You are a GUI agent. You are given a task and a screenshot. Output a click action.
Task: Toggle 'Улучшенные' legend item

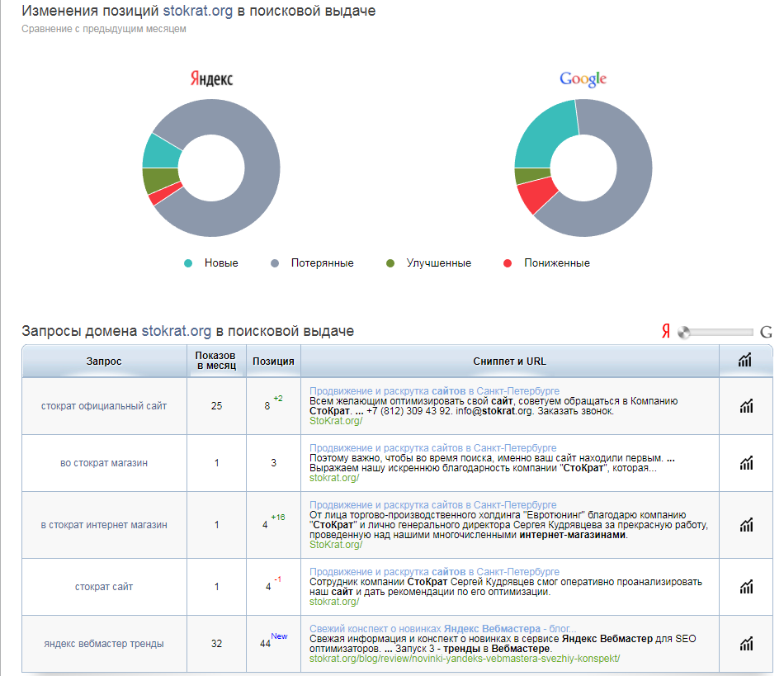coord(429,263)
